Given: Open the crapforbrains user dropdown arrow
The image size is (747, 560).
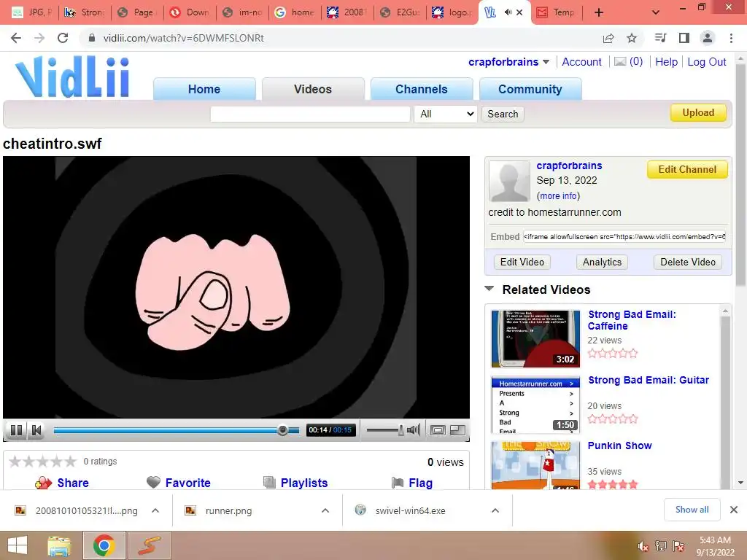Looking at the screenshot, I should coord(546,62).
